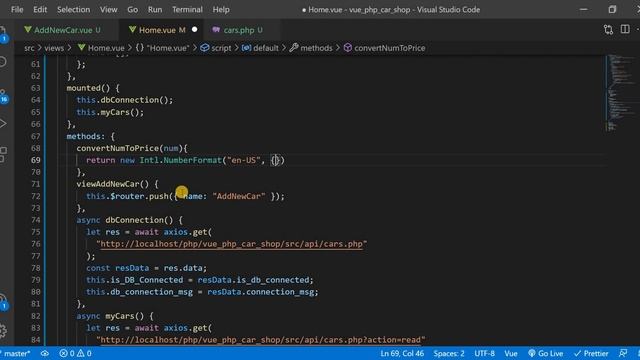This screenshot has height=360, width=640.
Task: Open the Search view in activity bar
Action: coord(3,62)
